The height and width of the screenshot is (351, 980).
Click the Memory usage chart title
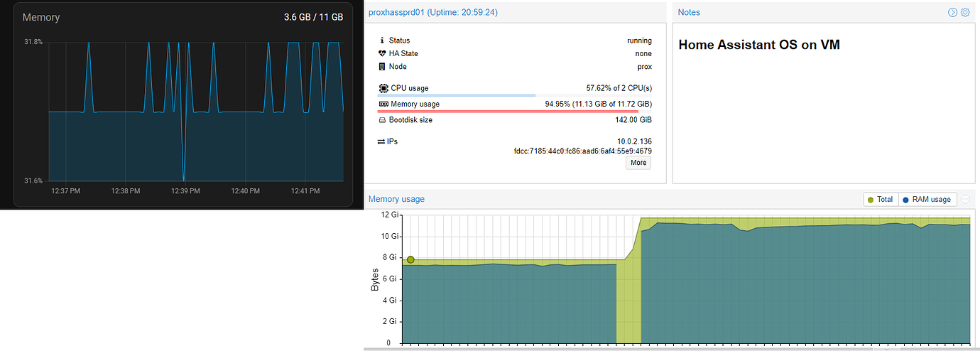click(x=396, y=199)
